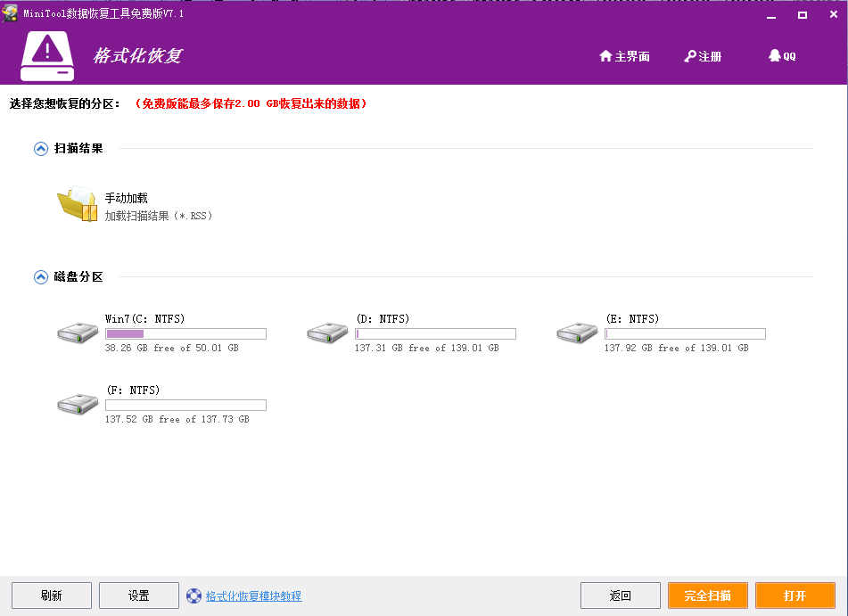The width and height of the screenshot is (848, 616).
Task: Collapse the 扫描结果 section
Action: click(x=40, y=148)
